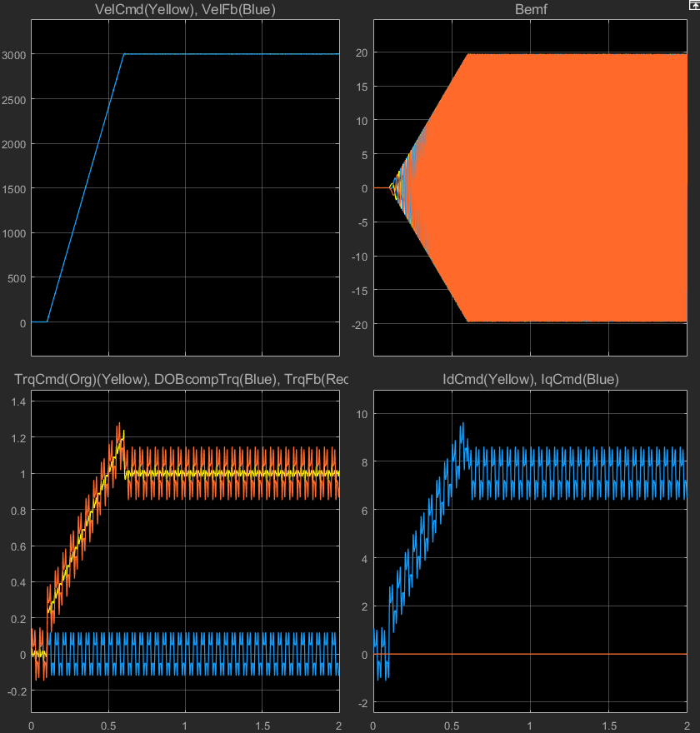Click the 2000 y-axis tick label
This screenshot has width=700, height=733.
tap(13, 144)
